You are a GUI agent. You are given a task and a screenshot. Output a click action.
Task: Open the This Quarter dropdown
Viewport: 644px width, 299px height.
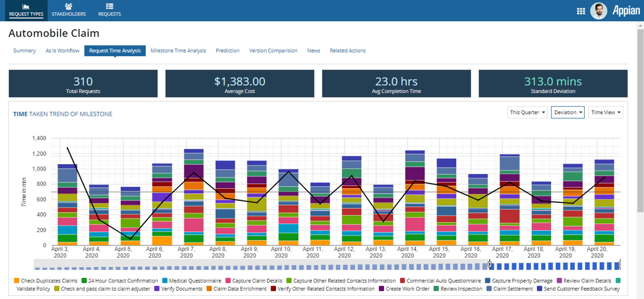point(527,112)
